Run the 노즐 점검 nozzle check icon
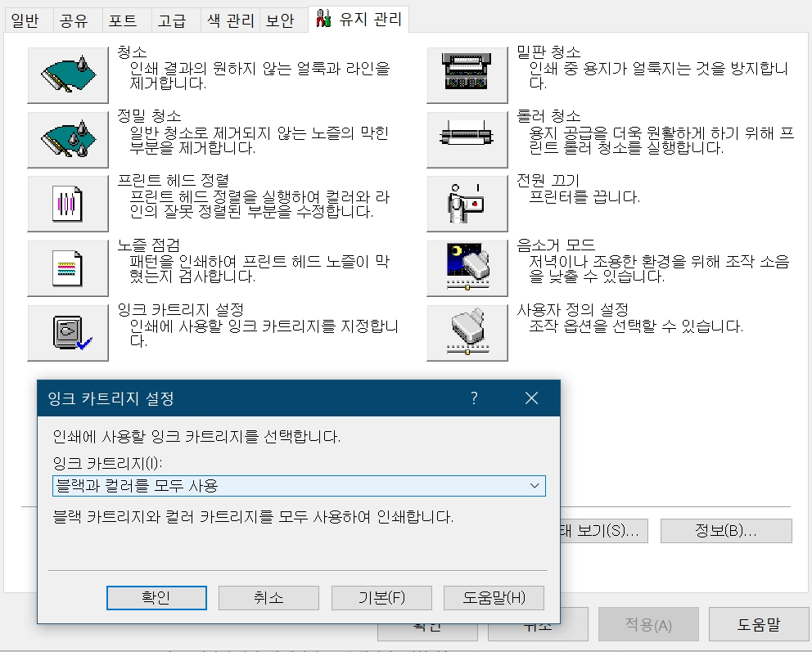The width and height of the screenshot is (812, 652). click(68, 268)
